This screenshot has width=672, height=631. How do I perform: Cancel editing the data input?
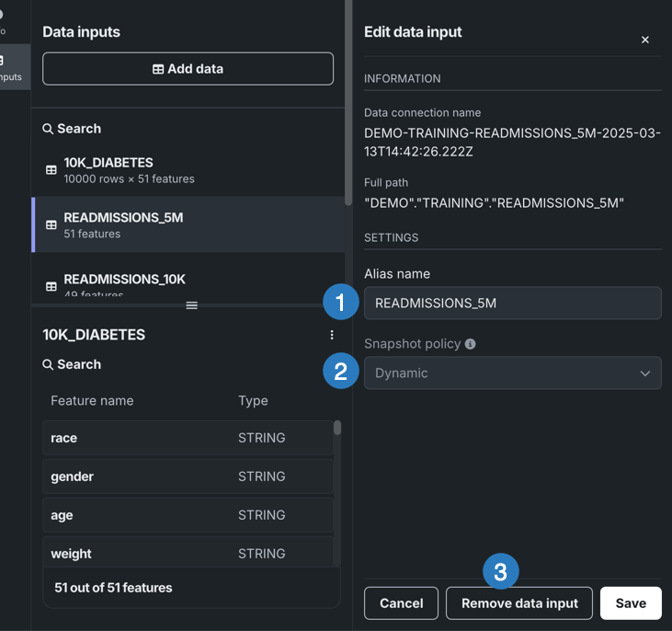tap(401, 603)
